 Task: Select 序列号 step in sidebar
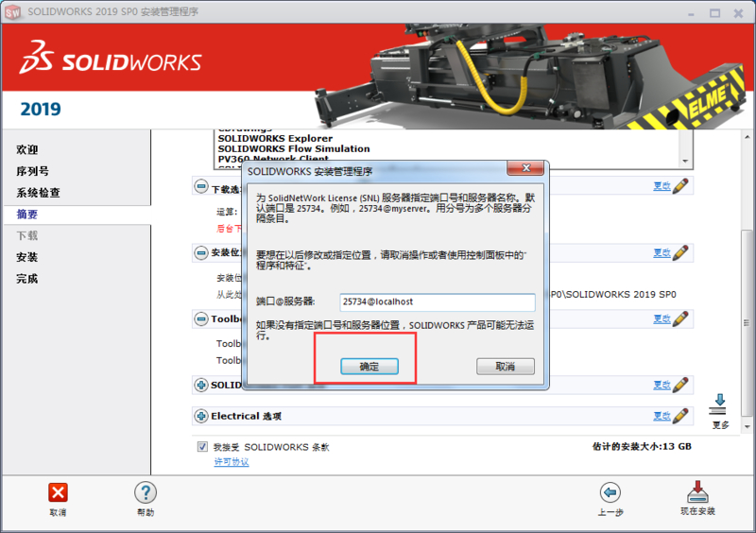click(32, 171)
